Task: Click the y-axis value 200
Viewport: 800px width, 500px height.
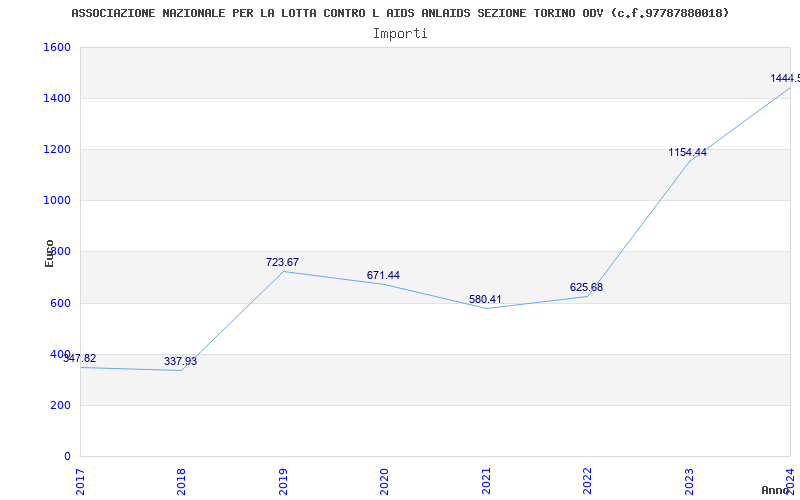Action: pyautogui.click(x=60, y=405)
